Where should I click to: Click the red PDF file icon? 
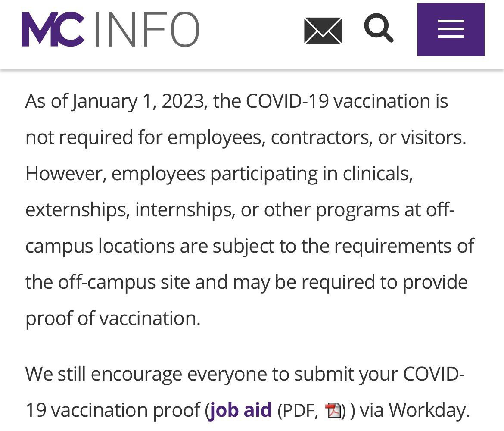pos(333,410)
